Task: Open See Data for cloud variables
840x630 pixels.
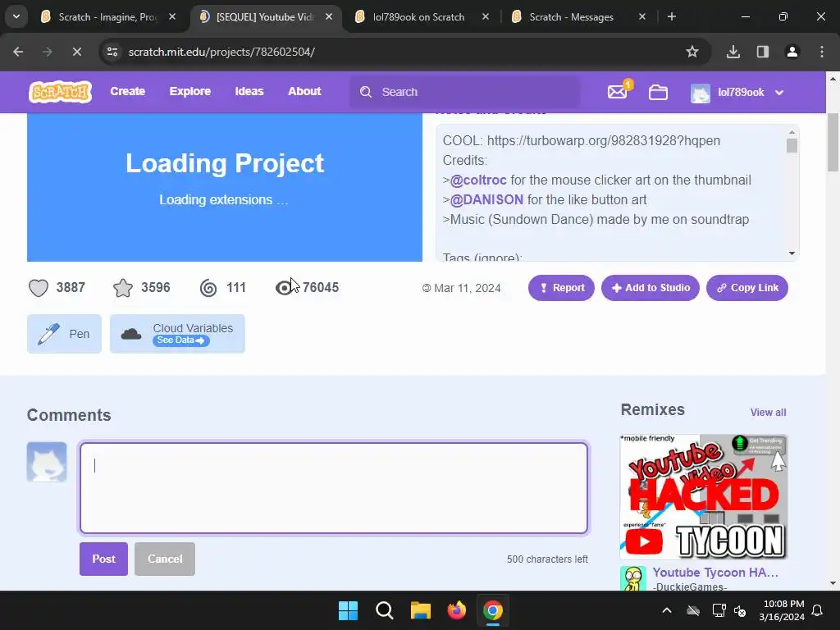Action: (x=181, y=340)
